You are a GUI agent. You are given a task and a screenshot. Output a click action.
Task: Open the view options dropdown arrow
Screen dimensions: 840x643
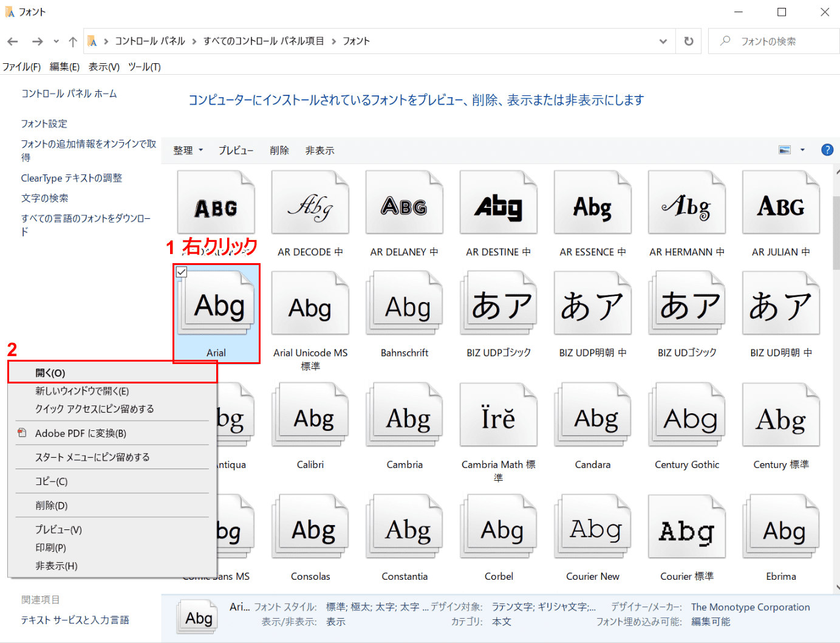(802, 150)
